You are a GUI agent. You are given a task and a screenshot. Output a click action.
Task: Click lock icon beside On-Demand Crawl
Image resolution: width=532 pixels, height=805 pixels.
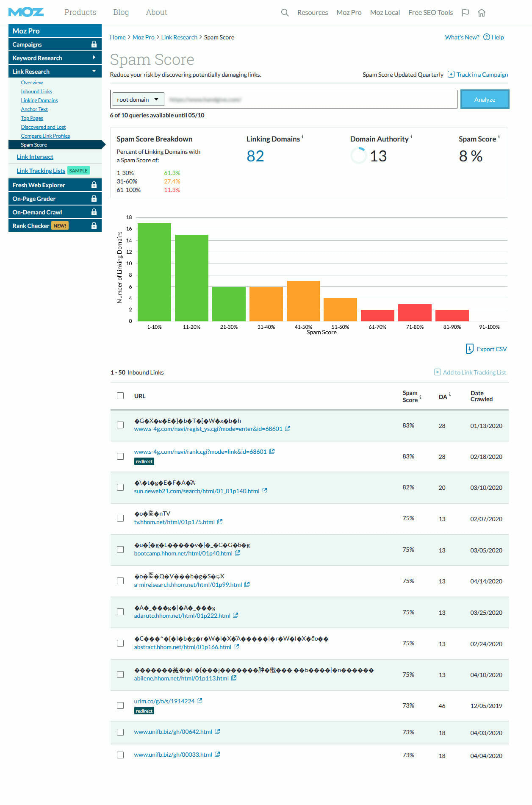94,212
